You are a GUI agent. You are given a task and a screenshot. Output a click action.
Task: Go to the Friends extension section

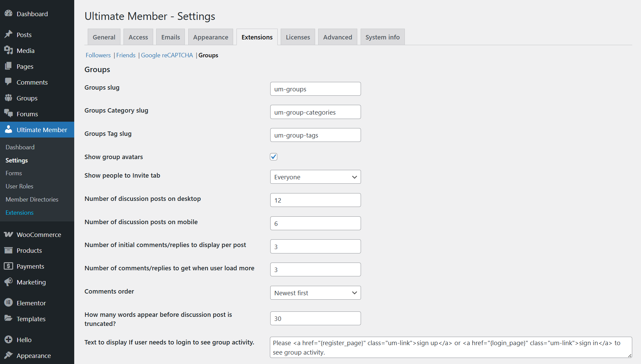126,55
